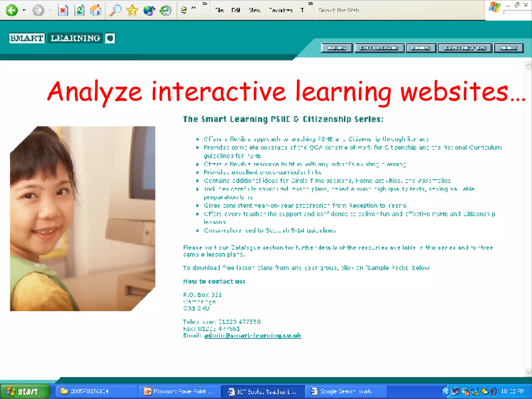Image resolution: width=532 pixels, height=399 pixels.
Task: Click the system tray clock
Action: pos(513,391)
